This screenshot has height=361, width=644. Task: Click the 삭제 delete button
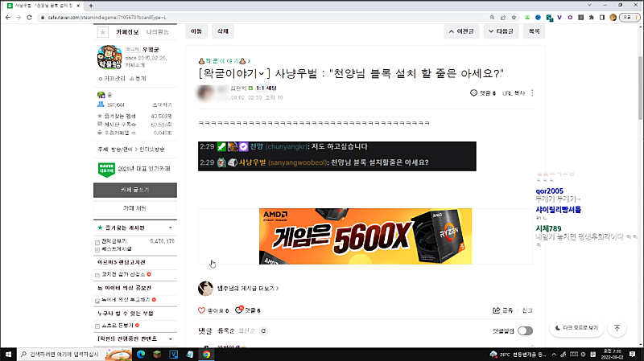tap(222, 31)
